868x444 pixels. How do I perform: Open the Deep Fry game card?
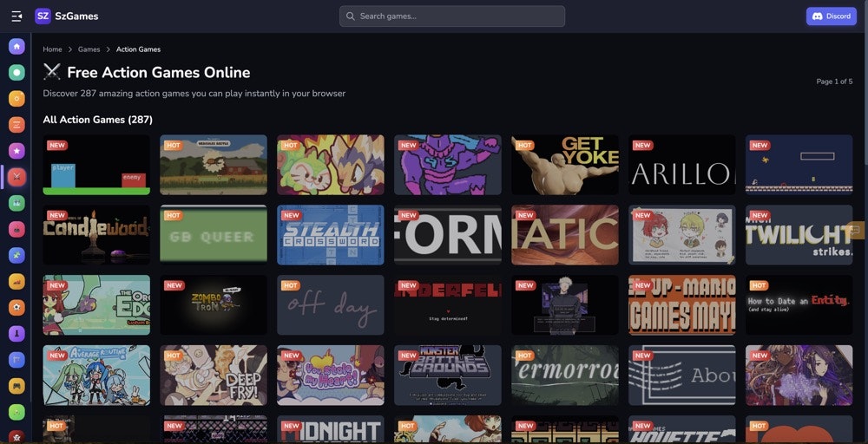click(214, 375)
